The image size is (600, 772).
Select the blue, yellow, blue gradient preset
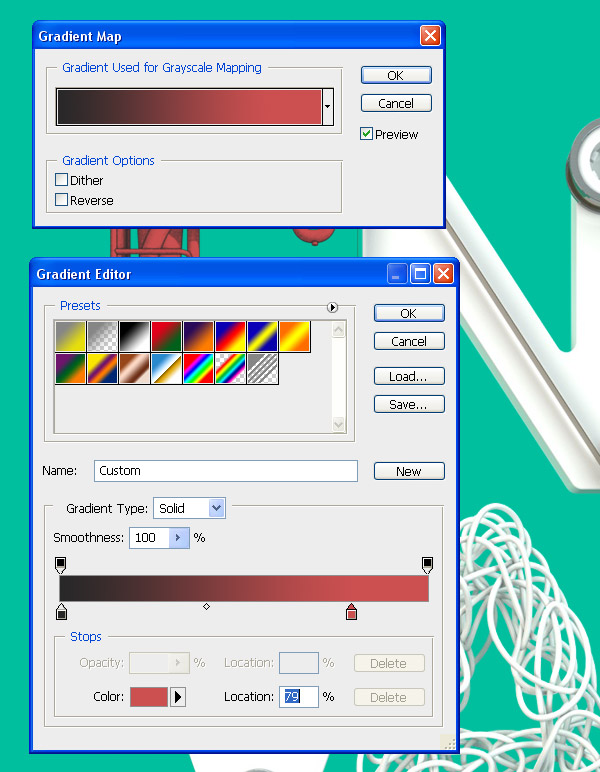[x=262, y=337]
